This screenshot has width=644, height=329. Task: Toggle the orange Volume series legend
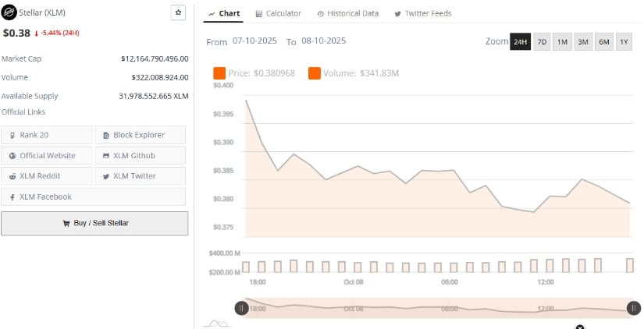(x=314, y=73)
